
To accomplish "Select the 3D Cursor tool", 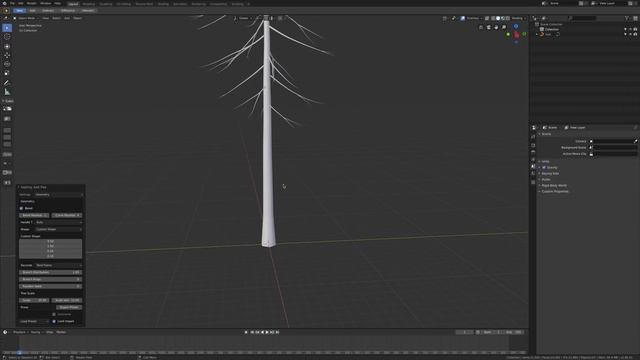I will [x=7, y=37].
